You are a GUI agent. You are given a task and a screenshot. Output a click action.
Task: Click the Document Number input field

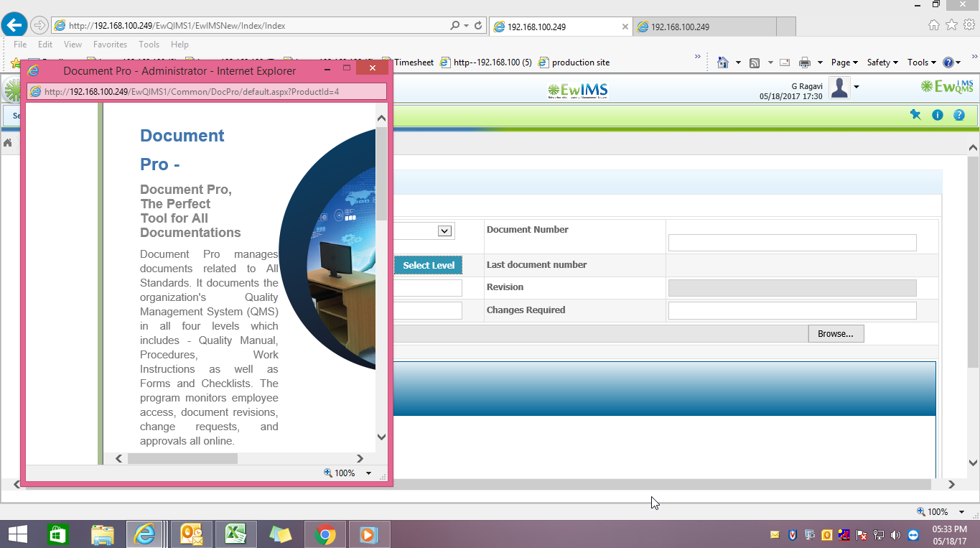click(793, 243)
